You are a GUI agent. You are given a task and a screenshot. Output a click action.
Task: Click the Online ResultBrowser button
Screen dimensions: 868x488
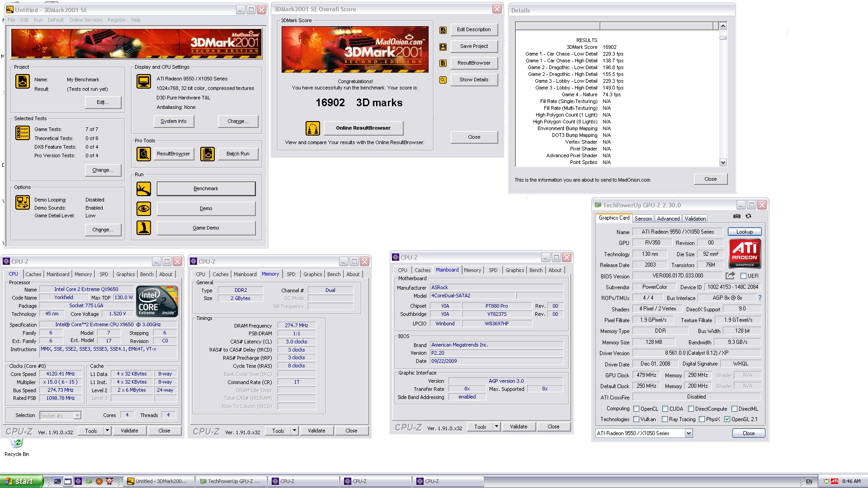(x=363, y=128)
